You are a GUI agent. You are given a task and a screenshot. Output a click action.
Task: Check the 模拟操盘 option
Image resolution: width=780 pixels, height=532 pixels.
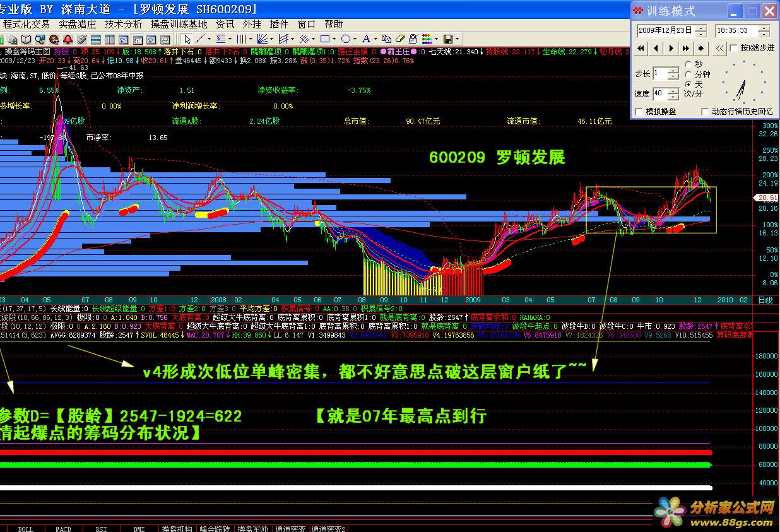[x=640, y=112]
